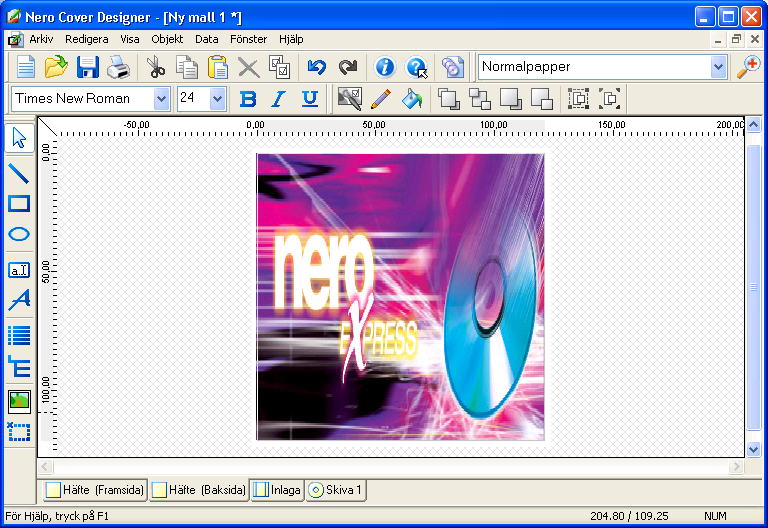Select the pencil pen-color icon
Screen dimensions: 768x528
coord(381,98)
